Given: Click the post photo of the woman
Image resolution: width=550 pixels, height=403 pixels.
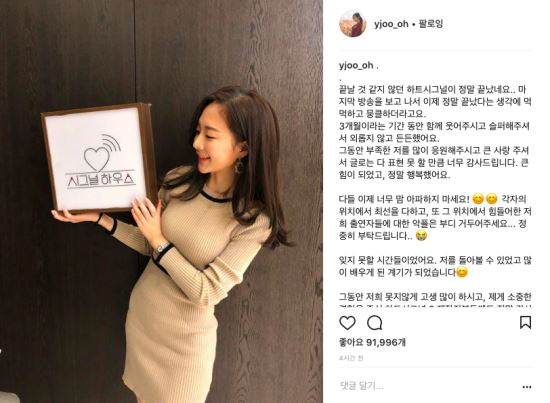Looking at the screenshot, I should [161, 201].
